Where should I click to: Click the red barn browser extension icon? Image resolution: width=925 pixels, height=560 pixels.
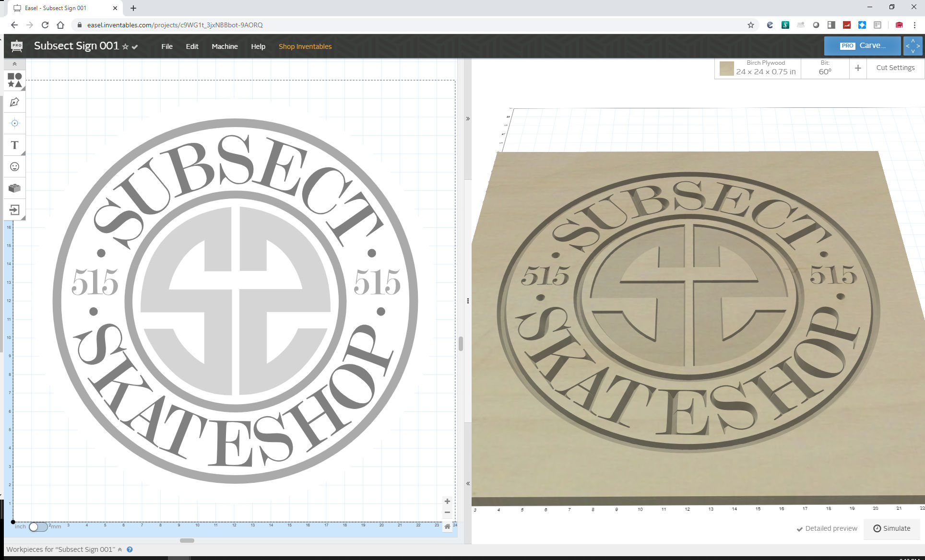tap(899, 25)
